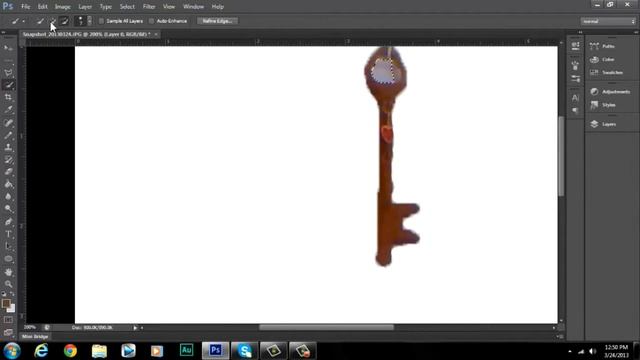Select the Quick Selection tool in the toolbox
Image resolution: width=640 pixels, height=360 pixels.
tap(8, 85)
